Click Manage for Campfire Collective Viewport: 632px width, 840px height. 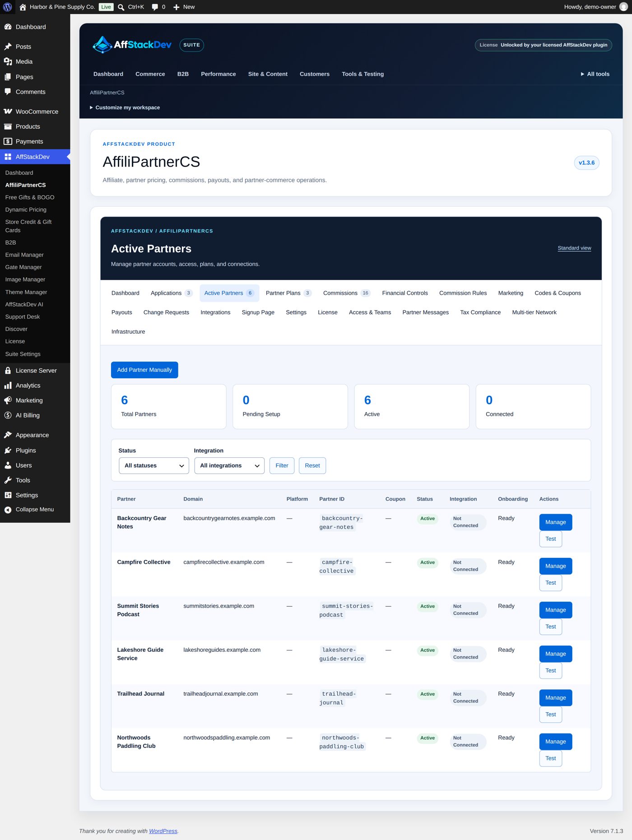pyautogui.click(x=555, y=566)
